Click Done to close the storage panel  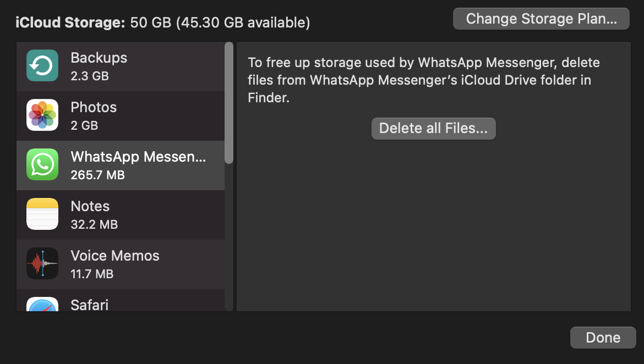tap(603, 338)
